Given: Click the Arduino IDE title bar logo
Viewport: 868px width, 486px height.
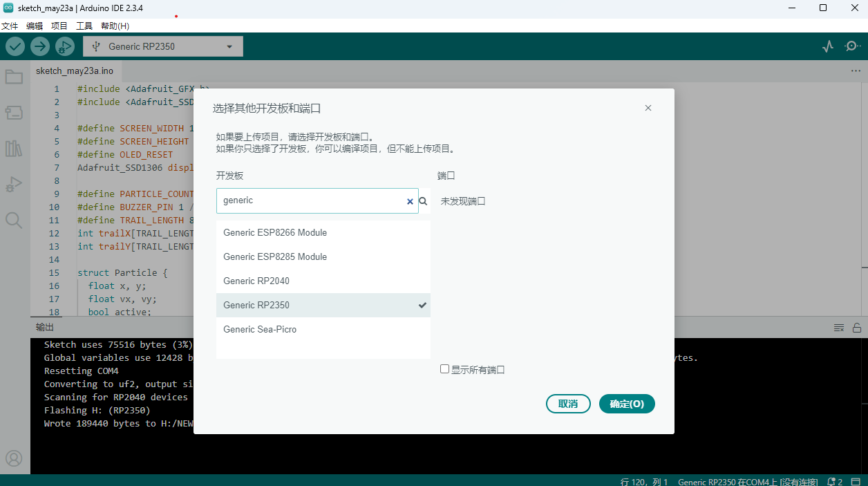Looking at the screenshot, I should click(x=8, y=8).
